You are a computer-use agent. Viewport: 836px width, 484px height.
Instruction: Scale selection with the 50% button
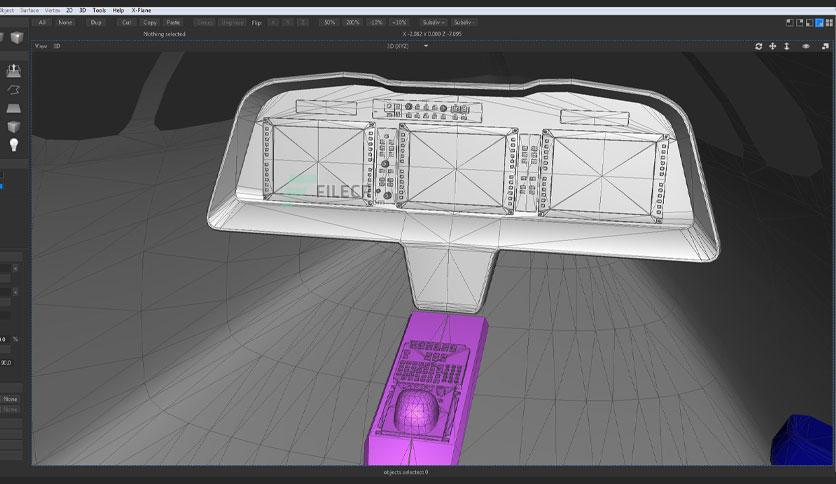click(x=329, y=22)
